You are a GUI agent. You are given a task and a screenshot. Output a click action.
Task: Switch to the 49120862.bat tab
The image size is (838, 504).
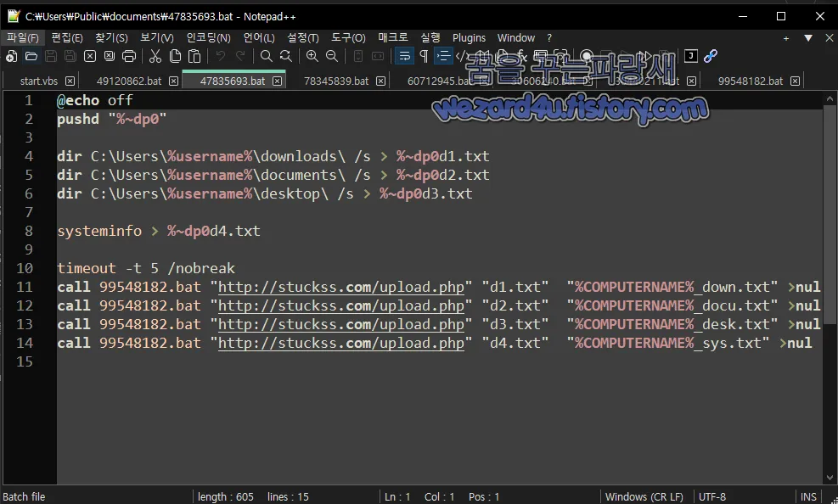click(129, 81)
